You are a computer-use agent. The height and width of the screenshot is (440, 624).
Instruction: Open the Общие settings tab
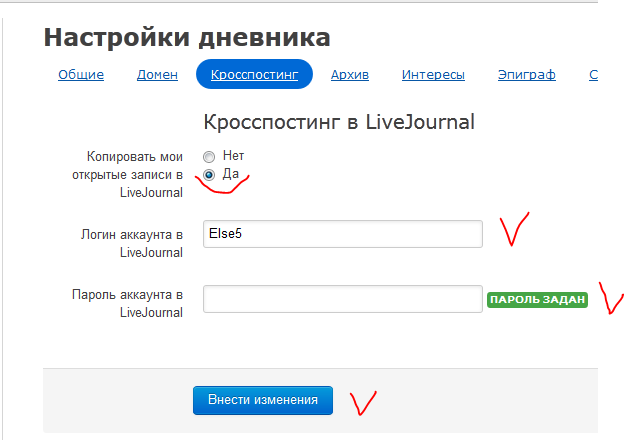(81, 74)
